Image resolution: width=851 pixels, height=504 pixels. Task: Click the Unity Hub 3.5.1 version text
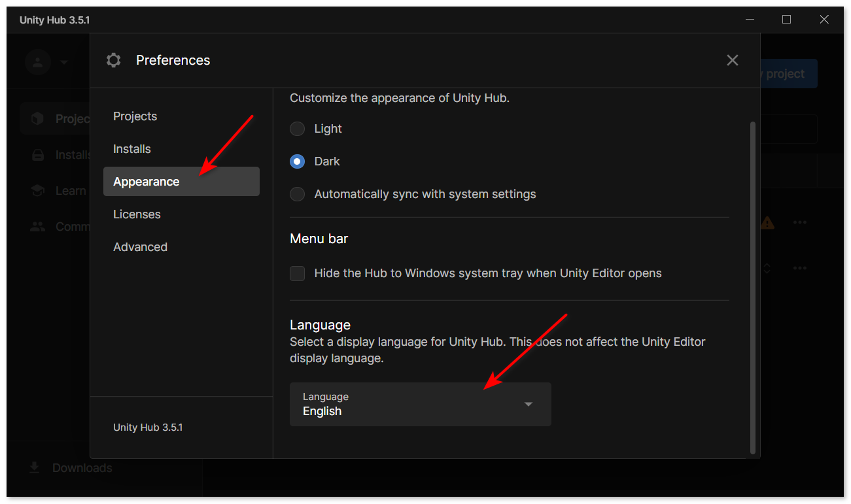[148, 428]
